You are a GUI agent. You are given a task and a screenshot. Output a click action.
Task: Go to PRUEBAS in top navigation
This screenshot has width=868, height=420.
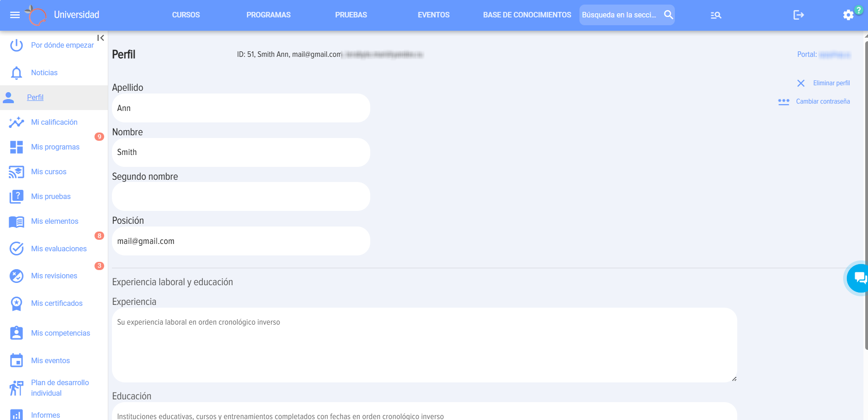click(351, 15)
